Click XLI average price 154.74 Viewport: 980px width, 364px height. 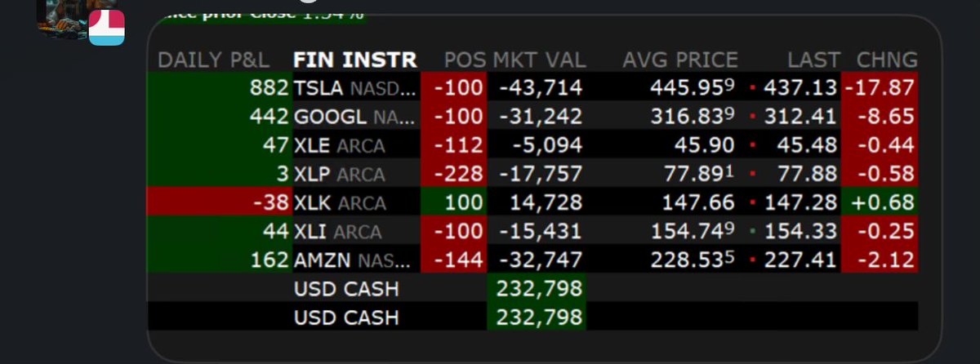click(x=694, y=230)
